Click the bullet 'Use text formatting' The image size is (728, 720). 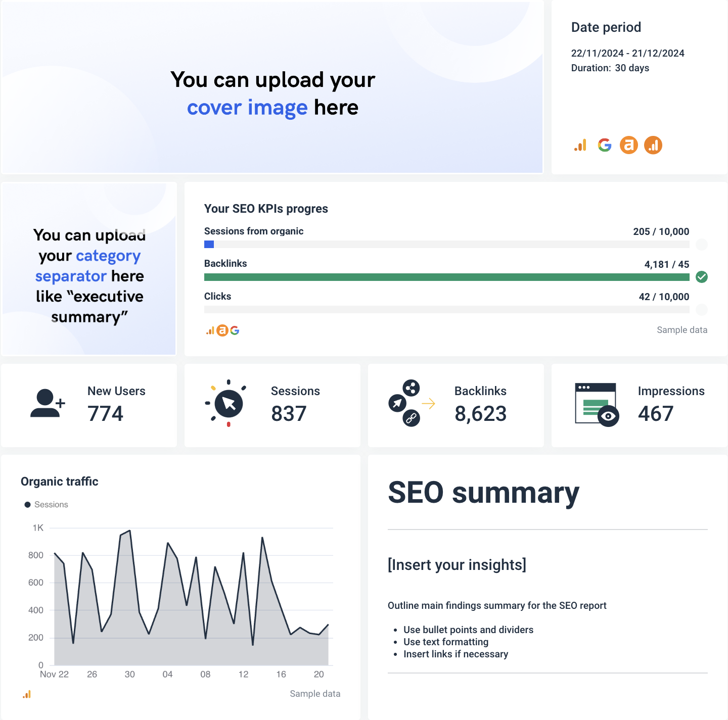click(446, 642)
